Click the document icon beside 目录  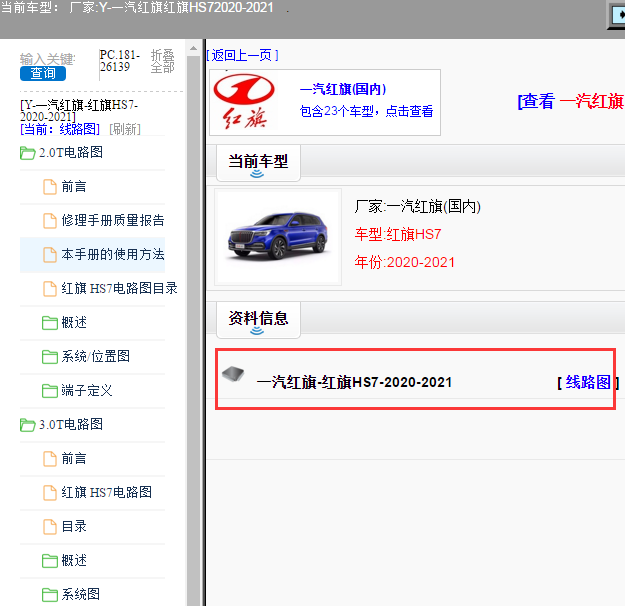pyautogui.click(x=50, y=527)
